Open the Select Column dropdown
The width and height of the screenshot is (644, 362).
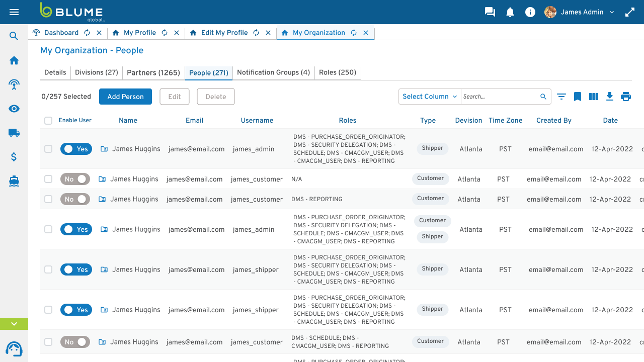tap(430, 97)
